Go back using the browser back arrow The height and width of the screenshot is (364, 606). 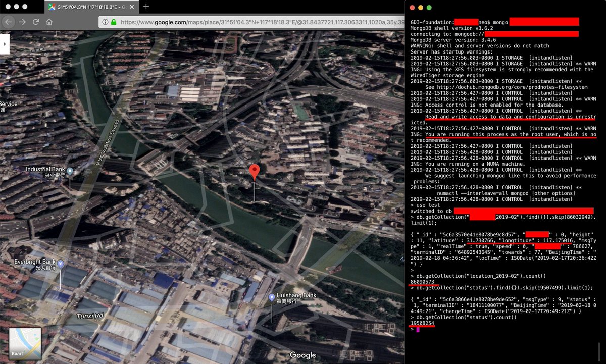(x=8, y=22)
